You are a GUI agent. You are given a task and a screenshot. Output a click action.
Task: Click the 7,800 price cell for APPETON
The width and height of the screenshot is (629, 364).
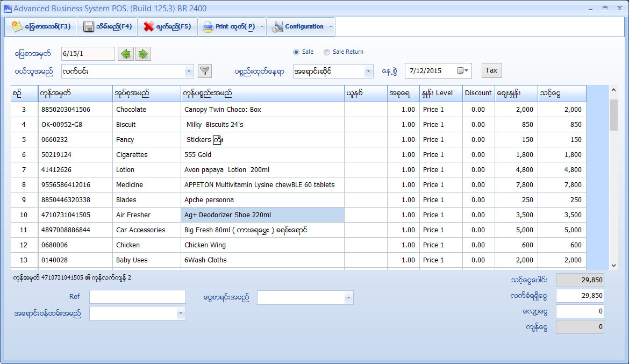coord(516,185)
